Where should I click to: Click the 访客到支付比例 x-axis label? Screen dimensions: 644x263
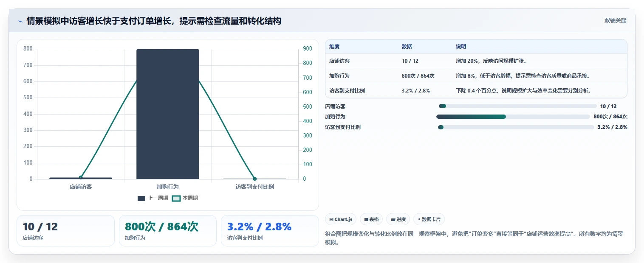click(x=255, y=187)
